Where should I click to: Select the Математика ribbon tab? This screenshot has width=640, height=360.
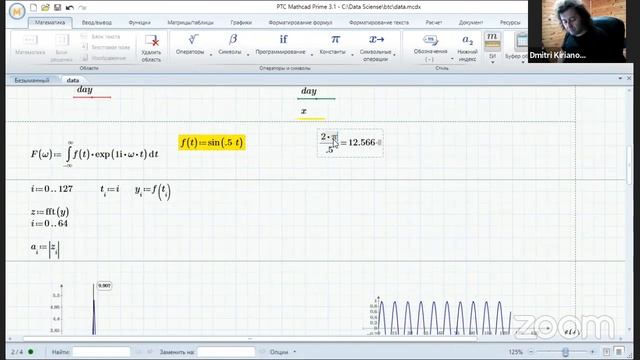[50, 22]
